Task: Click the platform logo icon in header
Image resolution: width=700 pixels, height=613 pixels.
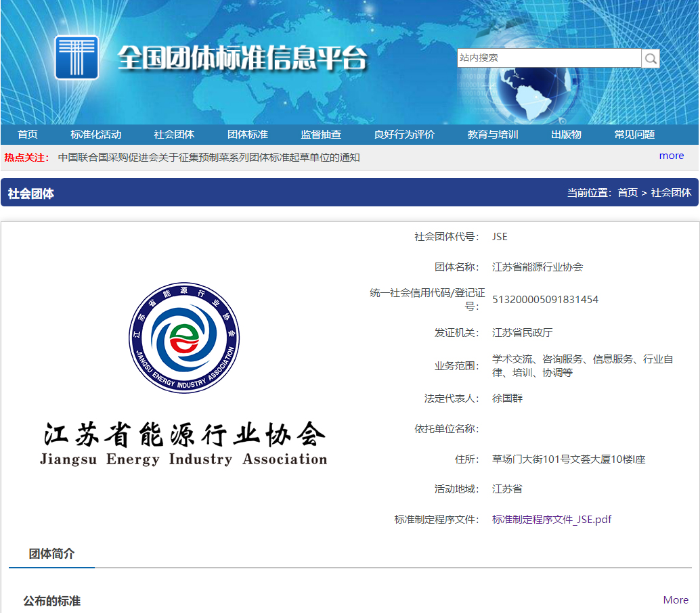Action: pos(77,58)
